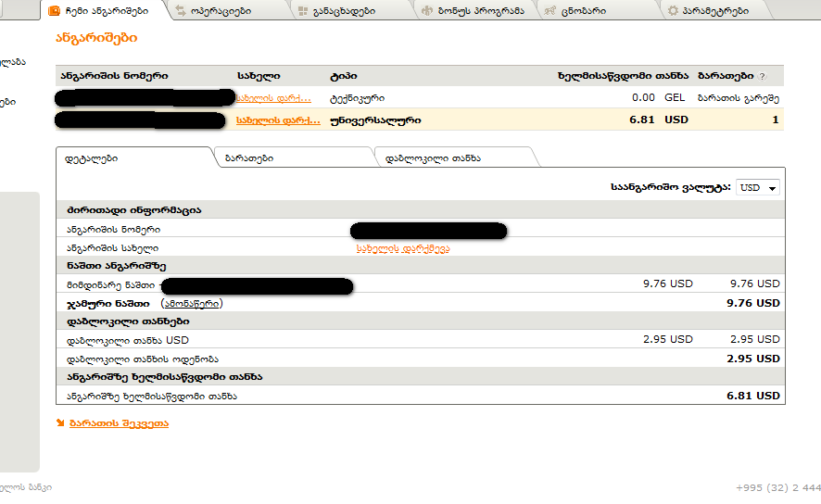Click the ამონაწერი statement link

click(x=192, y=304)
